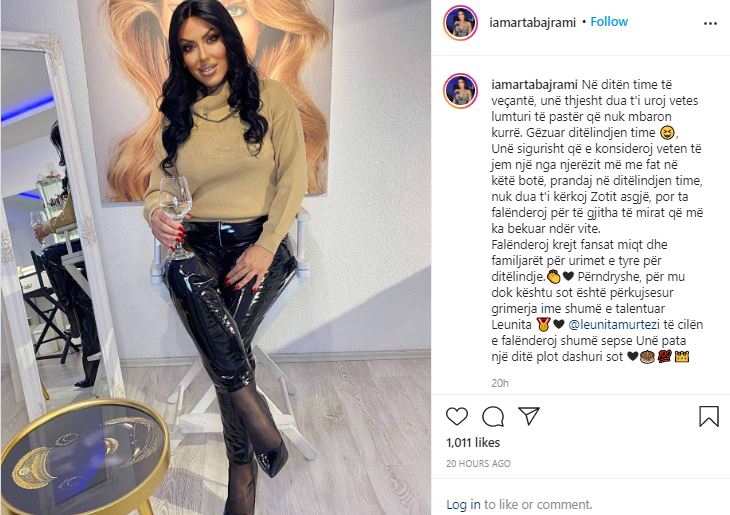Click the grinning emoji after 'ditëlindjen time'
Image resolution: width=730 pixels, height=515 pixels.
(x=667, y=133)
